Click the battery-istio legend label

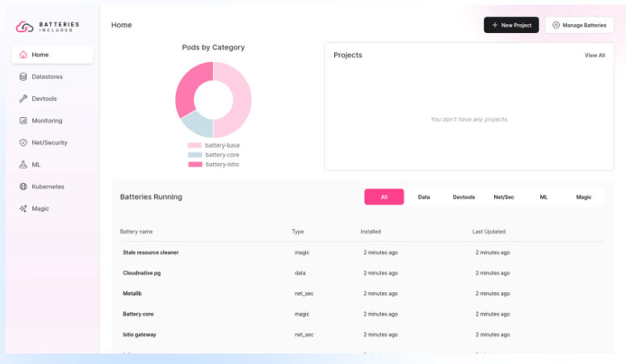pos(222,165)
